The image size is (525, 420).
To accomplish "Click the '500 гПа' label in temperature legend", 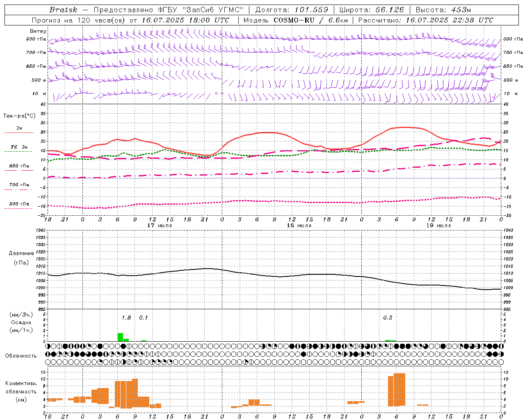I will (19, 203).
